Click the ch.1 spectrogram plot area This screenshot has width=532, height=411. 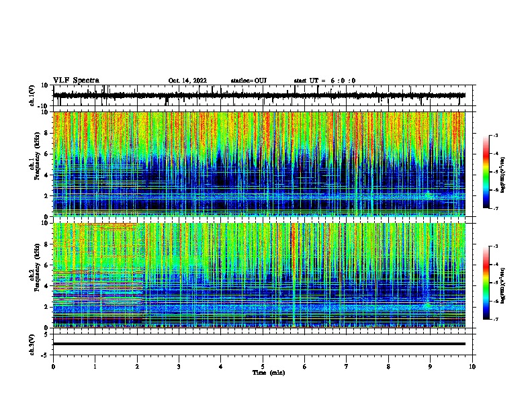(x=259, y=164)
